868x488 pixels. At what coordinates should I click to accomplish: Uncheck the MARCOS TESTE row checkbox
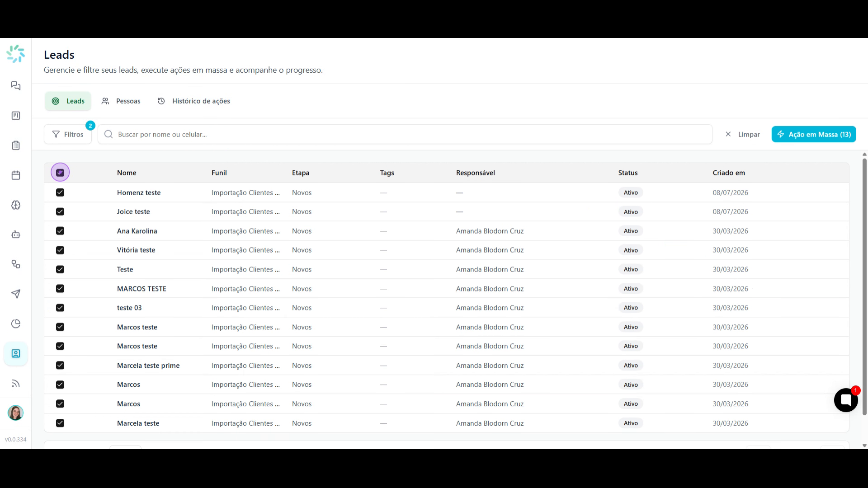pyautogui.click(x=60, y=288)
